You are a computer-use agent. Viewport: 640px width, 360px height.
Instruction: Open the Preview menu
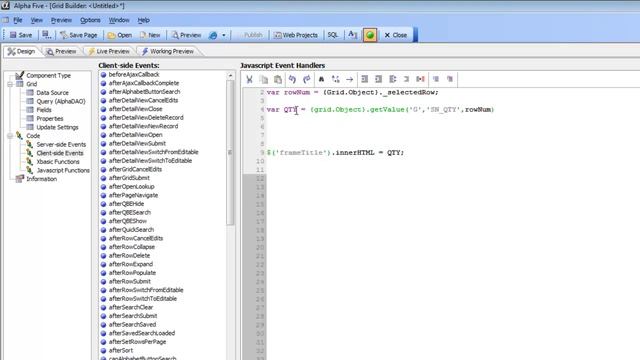61,20
